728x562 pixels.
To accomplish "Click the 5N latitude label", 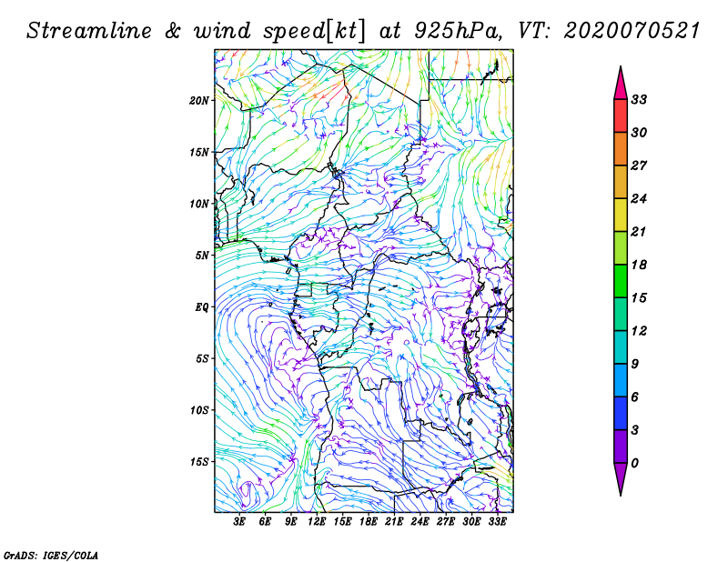I will (202, 256).
